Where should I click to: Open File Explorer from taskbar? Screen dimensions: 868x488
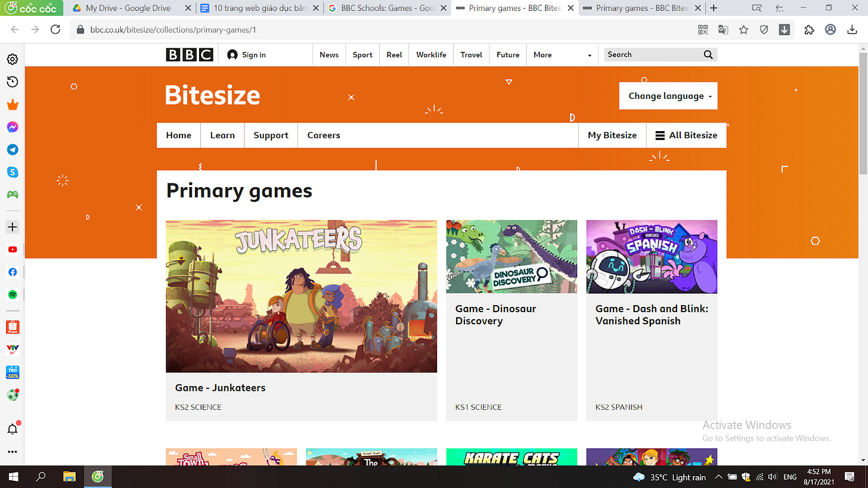coord(69,477)
